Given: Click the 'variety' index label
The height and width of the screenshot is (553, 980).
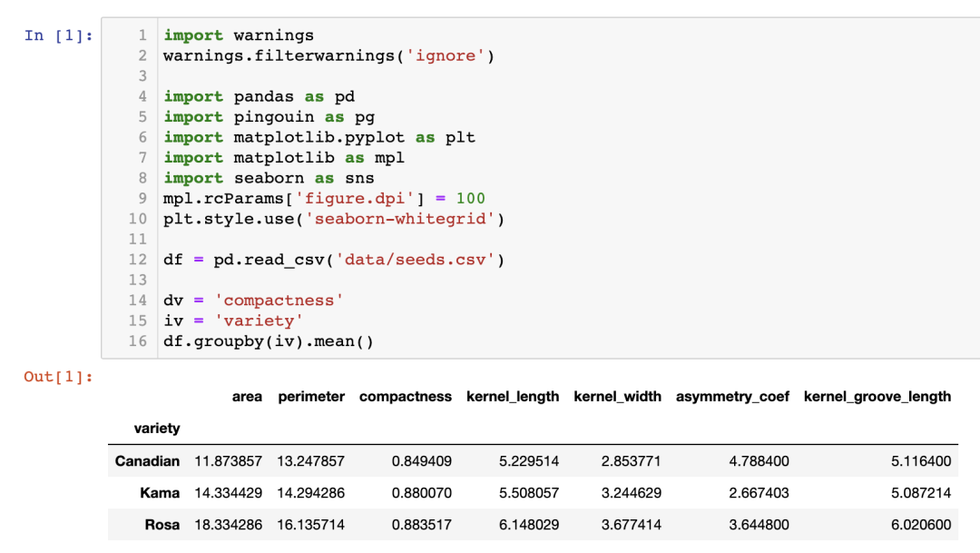Looking at the screenshot, I should (157, 428).
